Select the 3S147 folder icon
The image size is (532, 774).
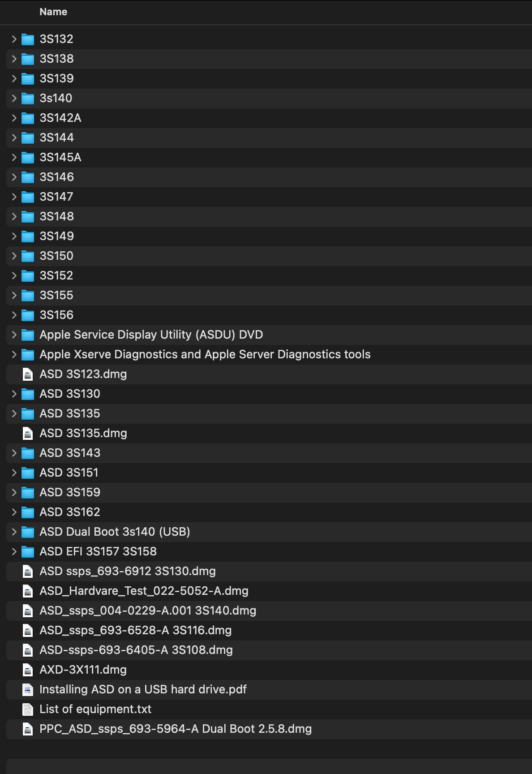28,197
